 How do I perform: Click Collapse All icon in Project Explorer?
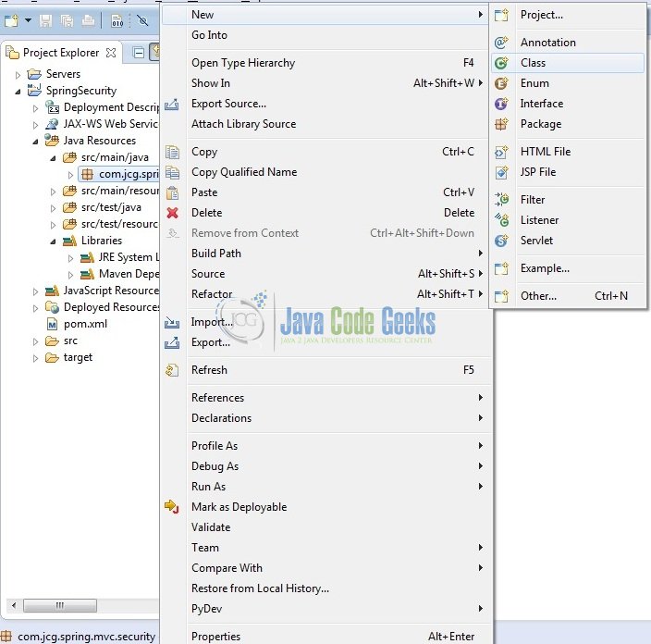(139, 53)
